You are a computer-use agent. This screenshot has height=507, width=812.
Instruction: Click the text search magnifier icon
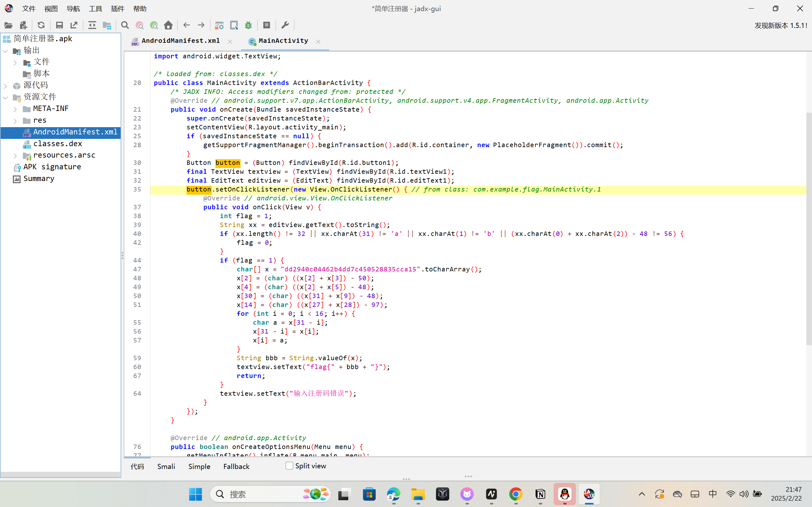pos(125,25)
